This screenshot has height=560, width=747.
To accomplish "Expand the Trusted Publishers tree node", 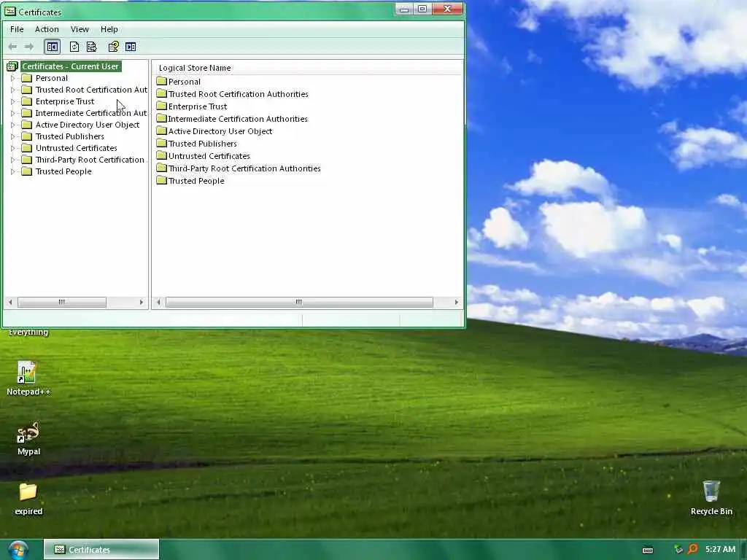I will click(13, 136).
